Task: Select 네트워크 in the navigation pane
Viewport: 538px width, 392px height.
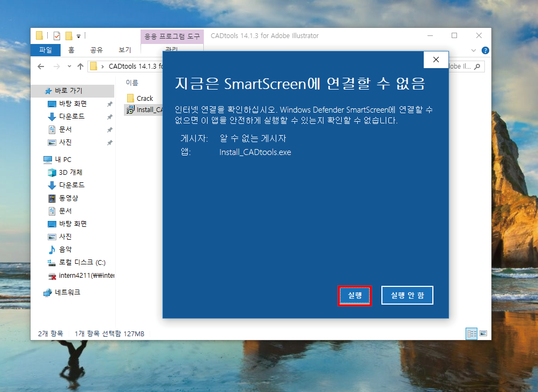Action: point(67,293)
